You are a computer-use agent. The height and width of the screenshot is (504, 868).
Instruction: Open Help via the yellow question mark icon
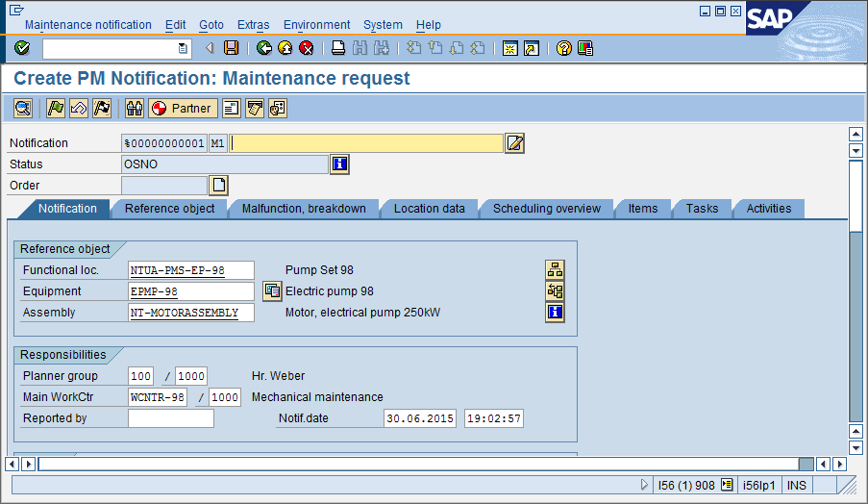[x=563, y=48]
